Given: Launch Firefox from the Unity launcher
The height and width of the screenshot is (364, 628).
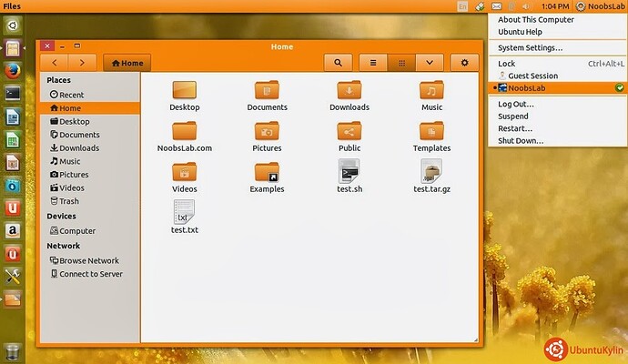Looking at the screenshot, I should pyautogui.click(x=13, y=69).
